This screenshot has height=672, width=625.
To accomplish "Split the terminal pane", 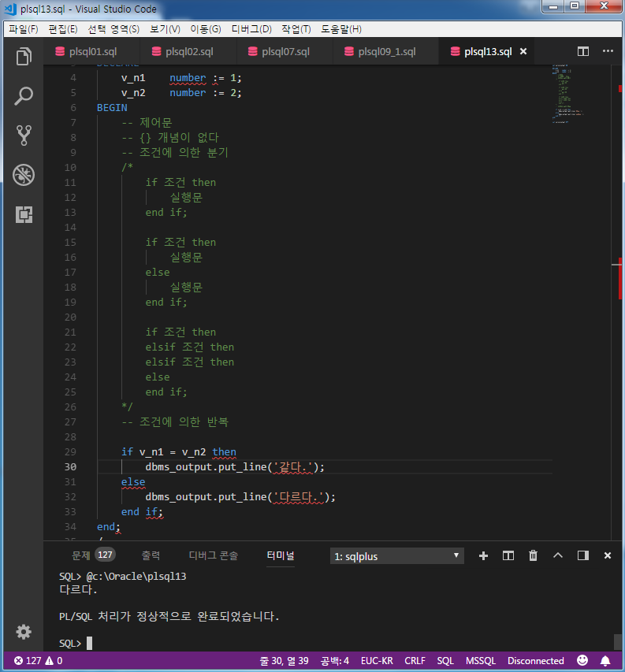I will [x=508, y=556].
